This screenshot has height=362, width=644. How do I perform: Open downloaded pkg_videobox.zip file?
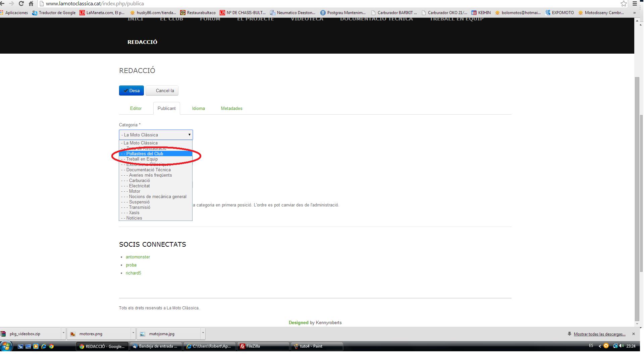pos(30,334)
